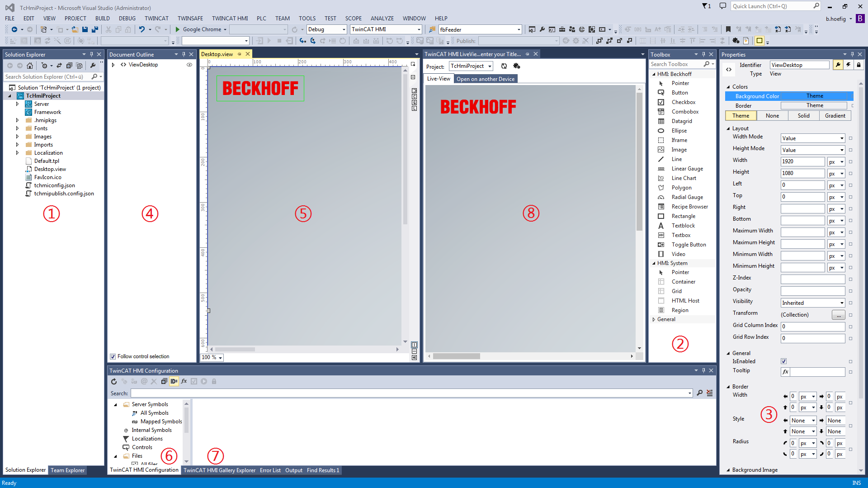Show events page using the lightning icon

(x=849, y=65)
